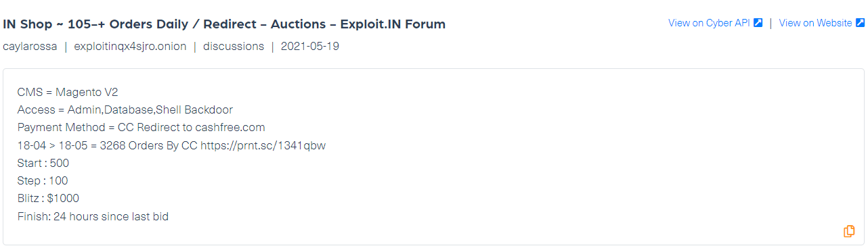Click the Finish: 24 hours line
868x246 pixels.
(93, 216)
